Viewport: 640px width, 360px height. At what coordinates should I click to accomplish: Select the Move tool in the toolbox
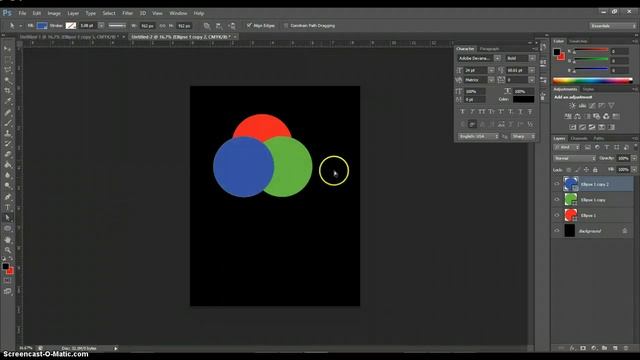tap(7, 49)
